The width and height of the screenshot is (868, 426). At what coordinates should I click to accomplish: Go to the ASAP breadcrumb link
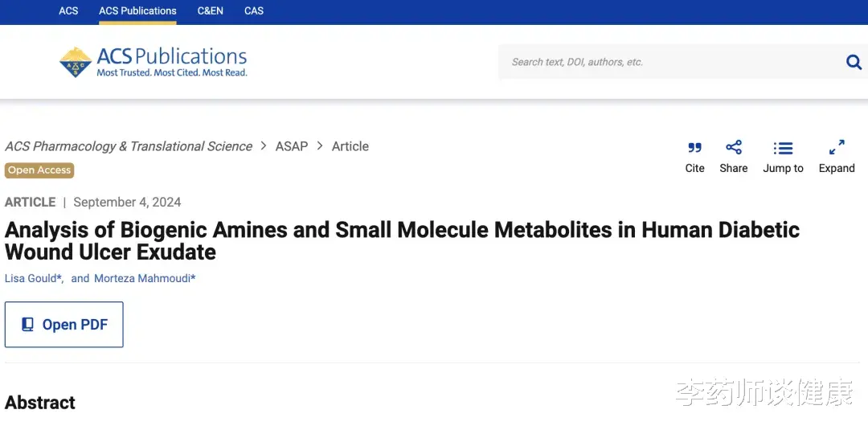[x=292, y=146]
